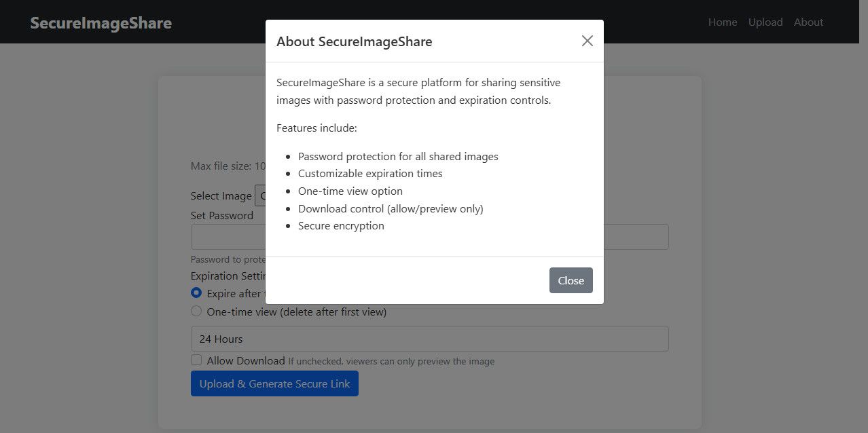The width and height of the screenshot is (868, 433).
Task: Click the Allow Download label text
Action: pos(245,360)
